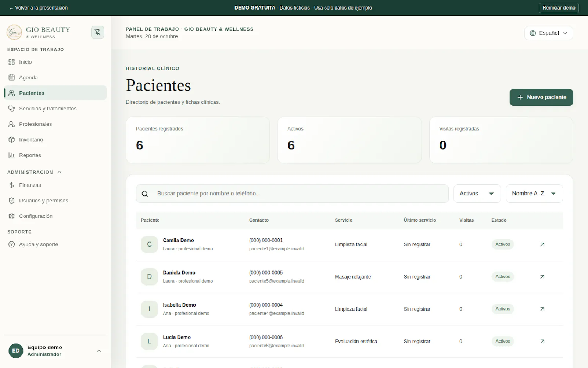Open Lucía Demo's record arrow icon

point(542,342)
